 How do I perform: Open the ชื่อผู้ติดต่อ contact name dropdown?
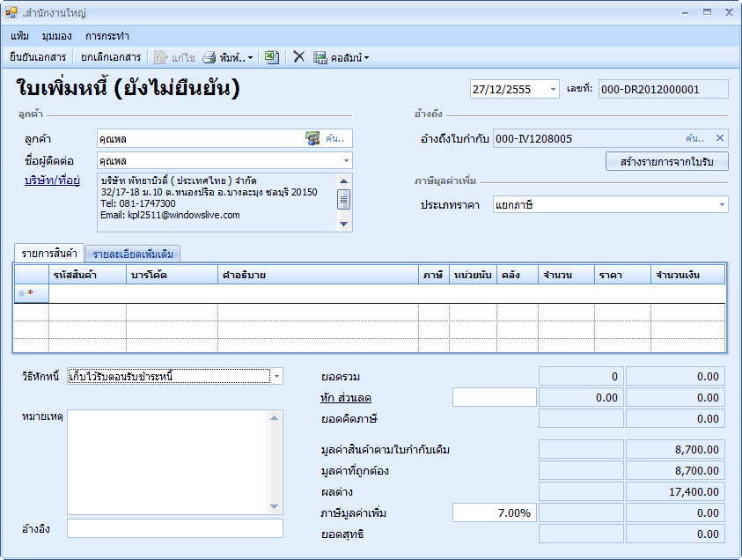pos(345,160)
